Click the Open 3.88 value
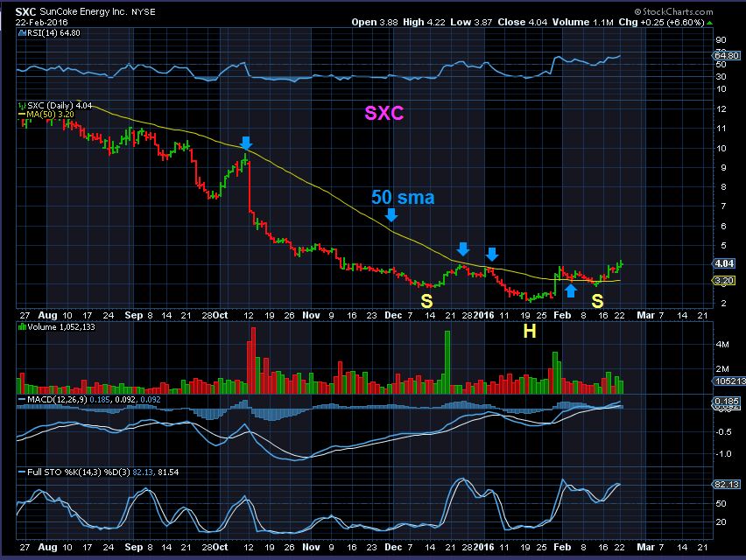This screenshot has height=560, width=746. 375,23
